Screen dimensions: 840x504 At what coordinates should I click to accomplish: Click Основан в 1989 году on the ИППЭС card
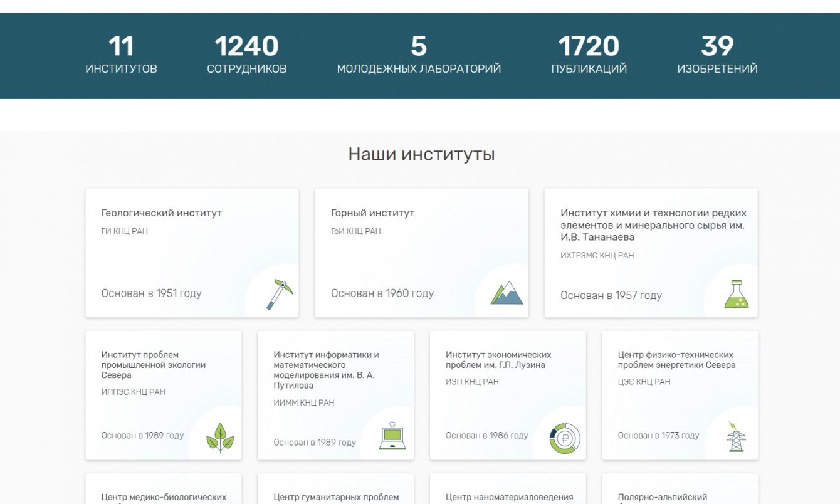[x=143, y=436]
